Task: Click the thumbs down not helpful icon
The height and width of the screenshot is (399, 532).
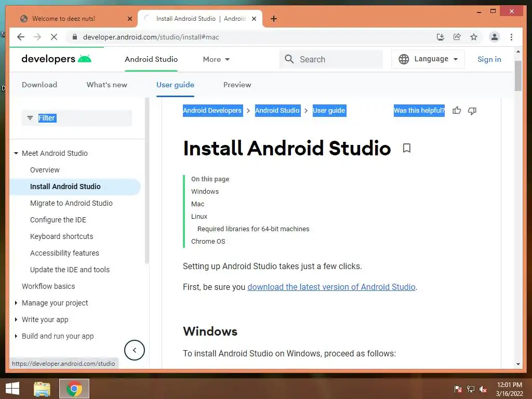Action: click(472, 111)
